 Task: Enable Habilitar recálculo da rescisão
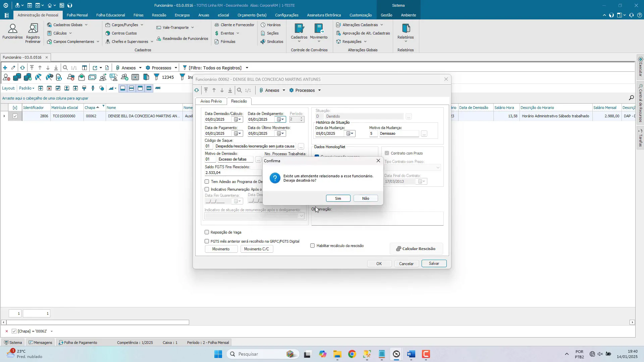(x=313, y=246)
